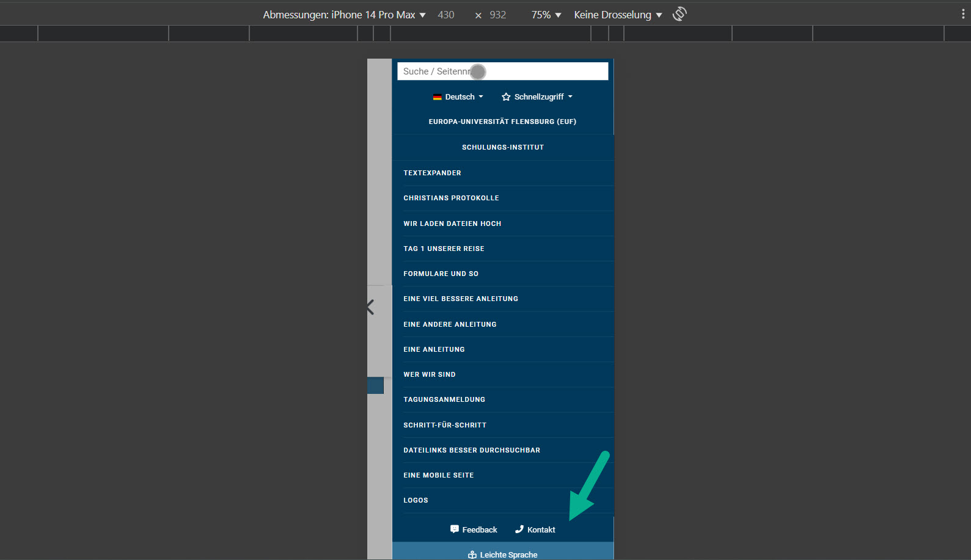Viewport: 971px width, 560px height.
Task: Click the Schulungs-Institut link
Action: (502, 147)
